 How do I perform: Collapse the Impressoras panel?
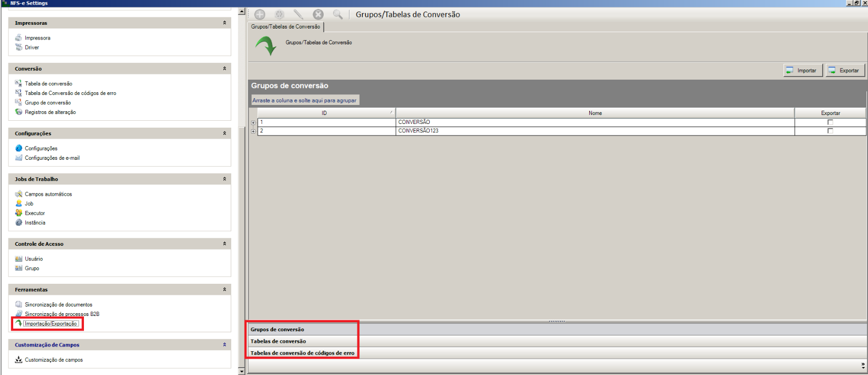pos(224,23)
